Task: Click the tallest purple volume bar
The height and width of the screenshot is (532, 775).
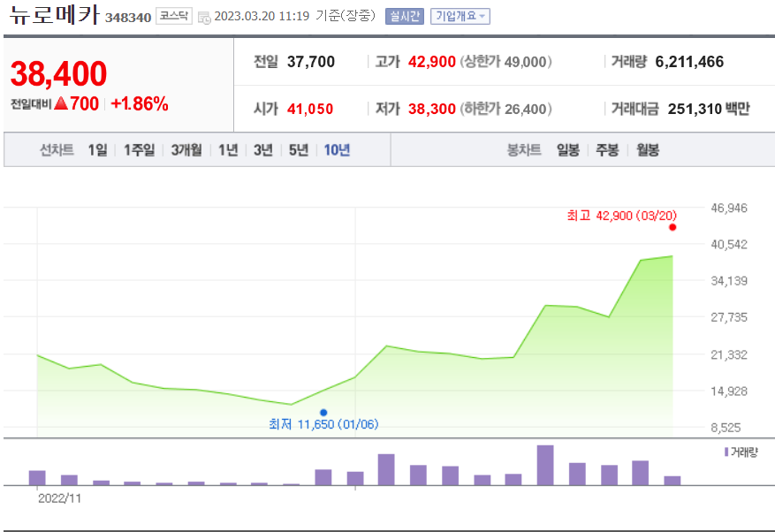Action: pos(545,465)
